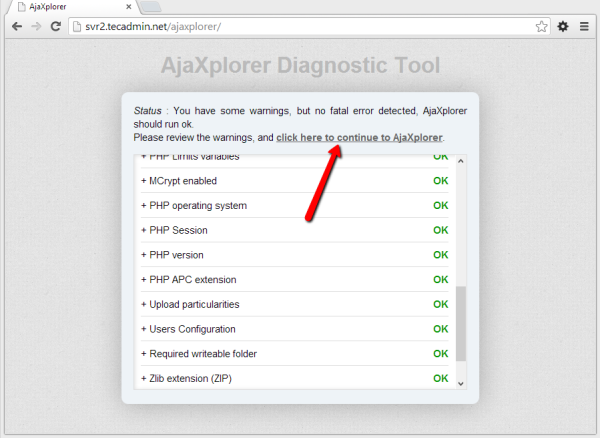Bookmark this page with the star icon
The image size is (600, 438).
pos(541,26)
